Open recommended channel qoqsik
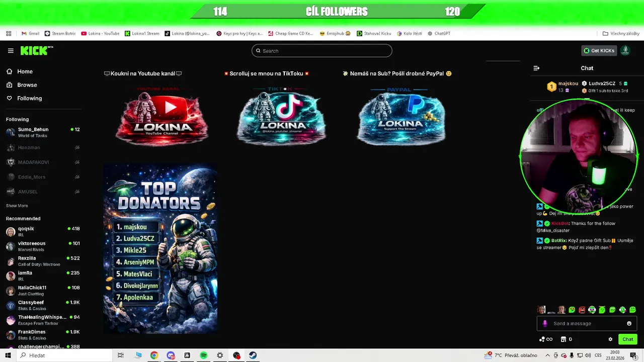Image resolution: width=644 pixels, height=362 pixels. pos(43,231)
